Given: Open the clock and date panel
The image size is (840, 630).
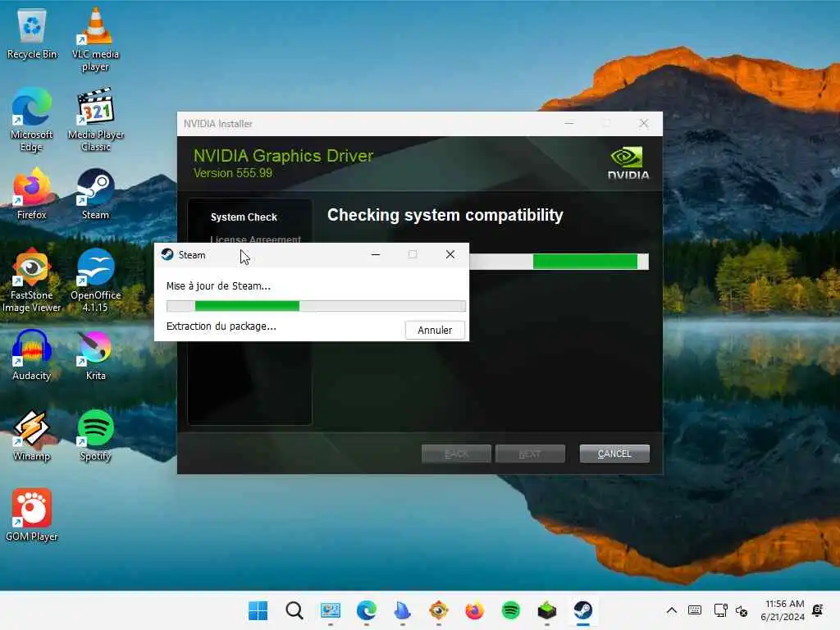Looking at the screenshot, I should pos(783,610).
